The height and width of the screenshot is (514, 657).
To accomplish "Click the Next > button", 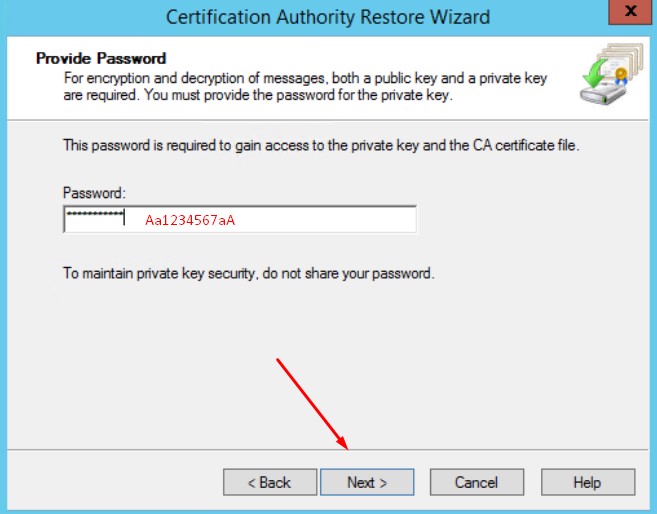I will [x=366, y=482].
